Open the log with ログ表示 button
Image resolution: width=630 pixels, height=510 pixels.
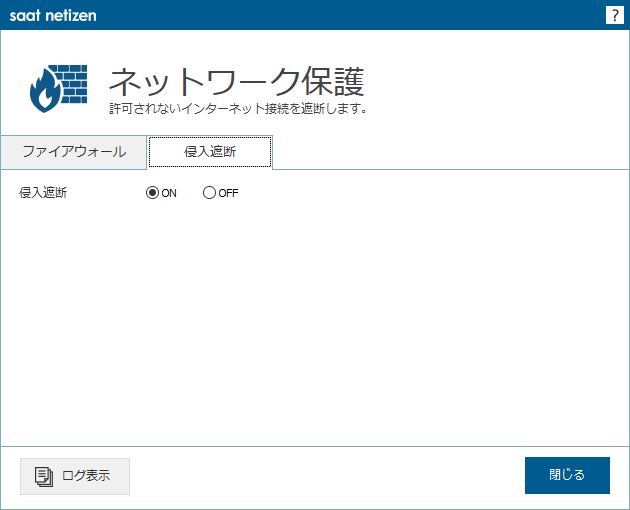[x=75, y=476]
